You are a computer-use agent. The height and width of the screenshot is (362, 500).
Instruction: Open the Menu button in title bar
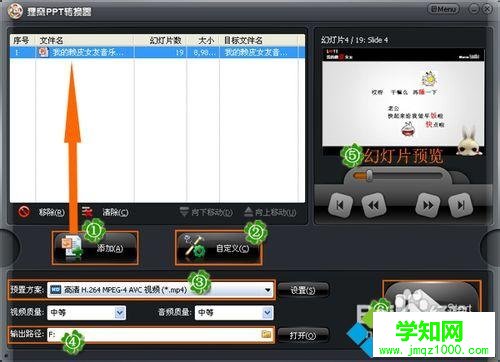[x=443, y=9]
